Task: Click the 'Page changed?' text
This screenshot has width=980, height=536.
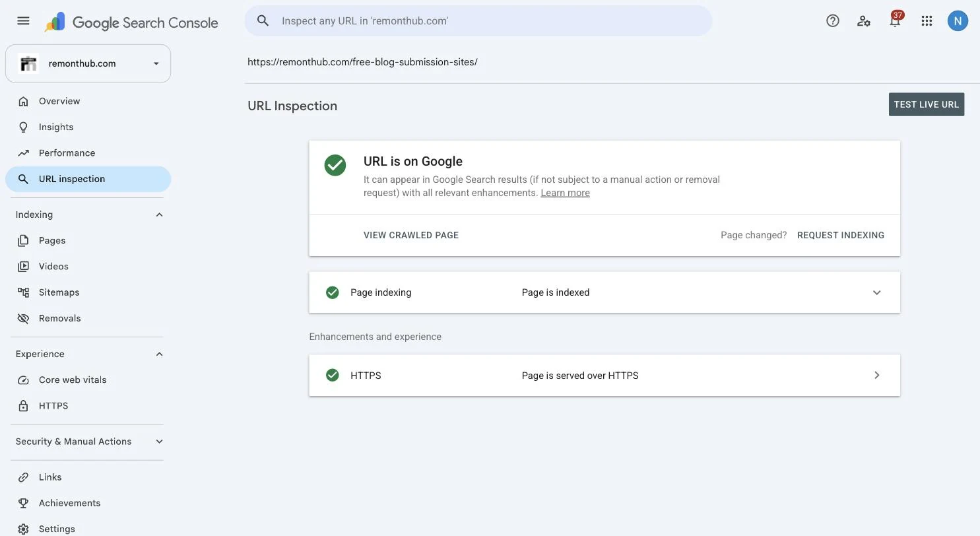Action: 754,235
